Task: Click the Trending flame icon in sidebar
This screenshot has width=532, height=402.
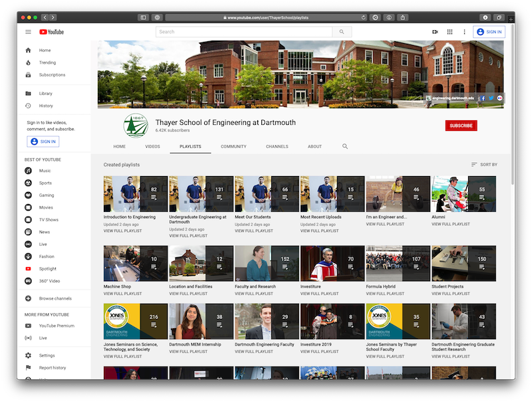Action: [28, 62]
